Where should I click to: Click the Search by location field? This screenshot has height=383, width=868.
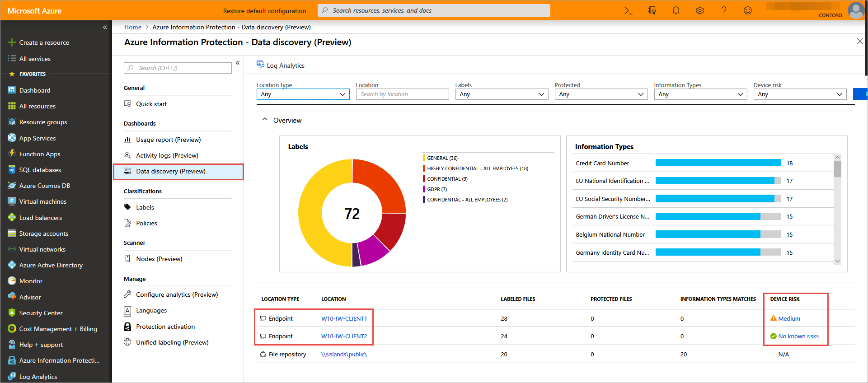(x=402, y=94)
